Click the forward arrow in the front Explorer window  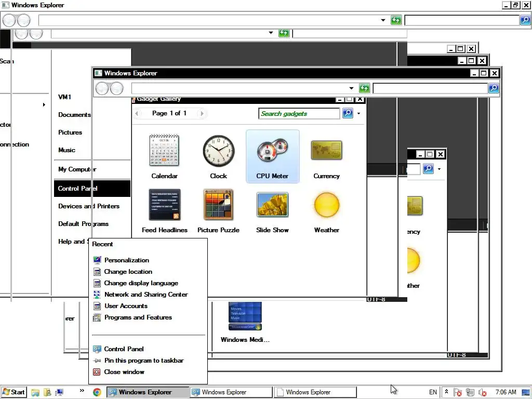click(x=117, y=88)
